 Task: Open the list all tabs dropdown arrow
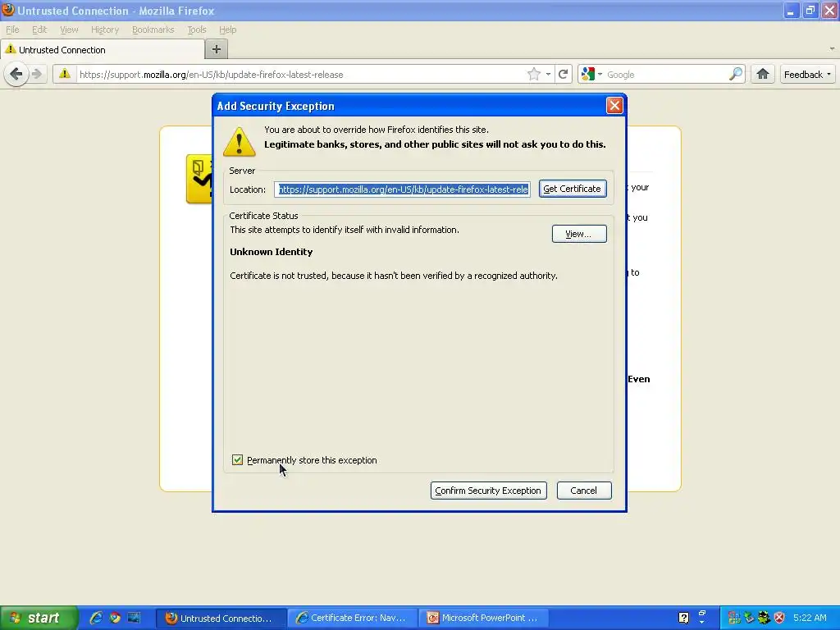tap(832, 48)
